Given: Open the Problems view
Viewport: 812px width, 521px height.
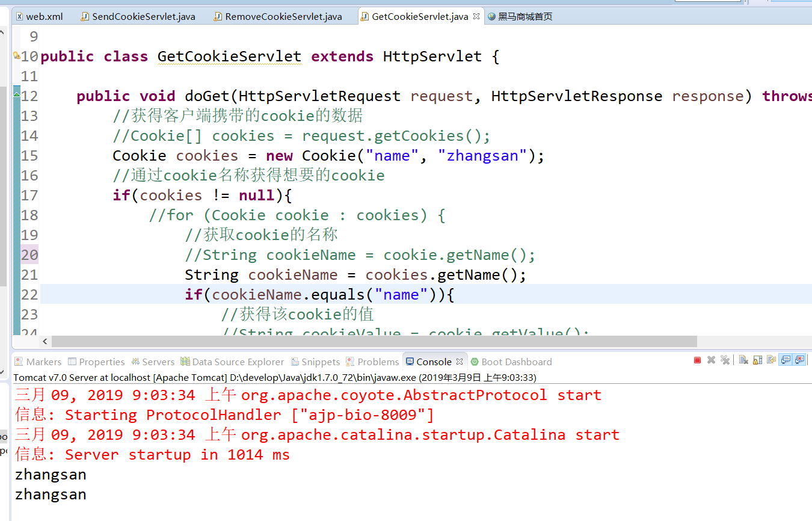Looking at the screenshot, I should [377, 362].
